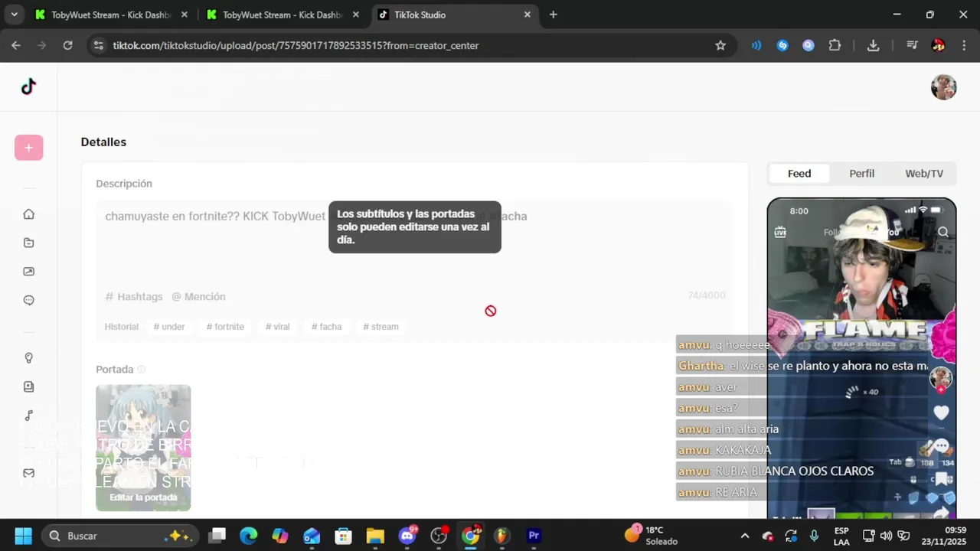
Task: Click the volume icon in system tray
Action: pos(886,536)
